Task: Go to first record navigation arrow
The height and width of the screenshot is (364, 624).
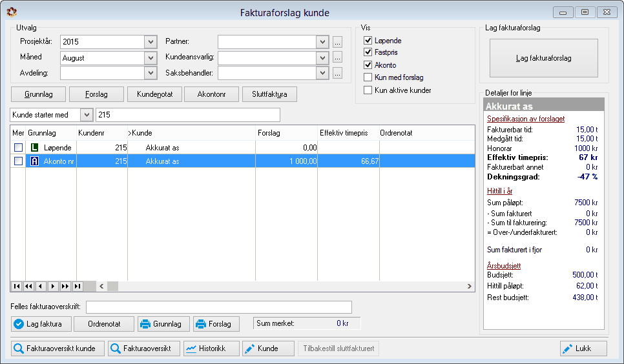Action: tap(17, 286)
